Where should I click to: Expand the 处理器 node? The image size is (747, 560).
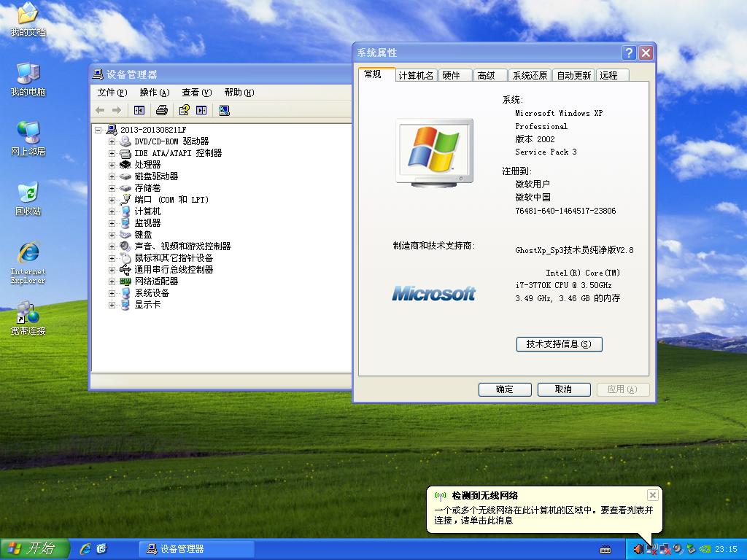112,165
